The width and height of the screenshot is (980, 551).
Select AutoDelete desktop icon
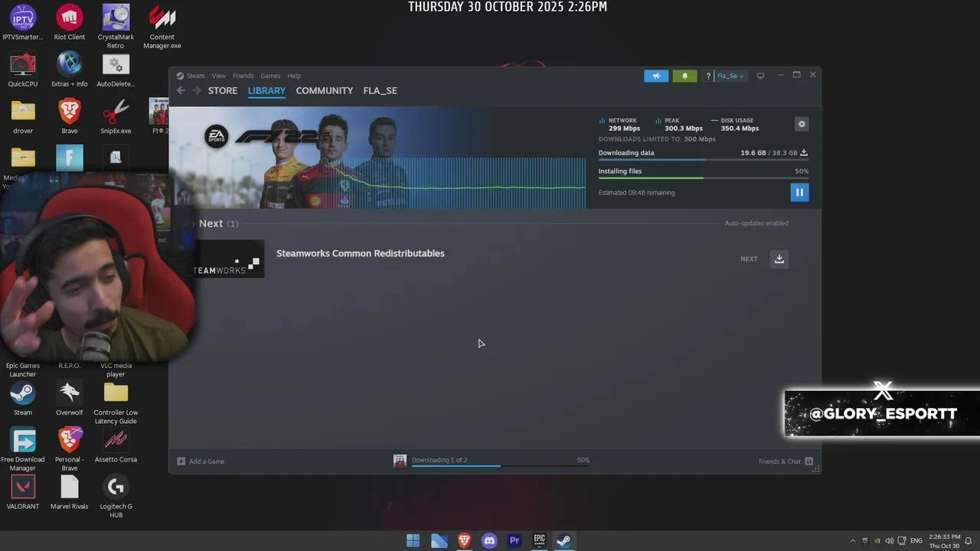[116, 70]
